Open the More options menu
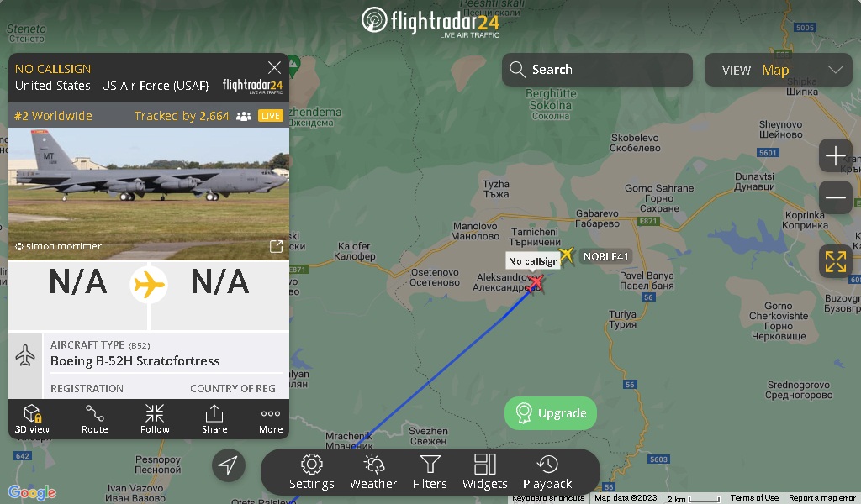 pyautogui.click(x=271, y=419)
